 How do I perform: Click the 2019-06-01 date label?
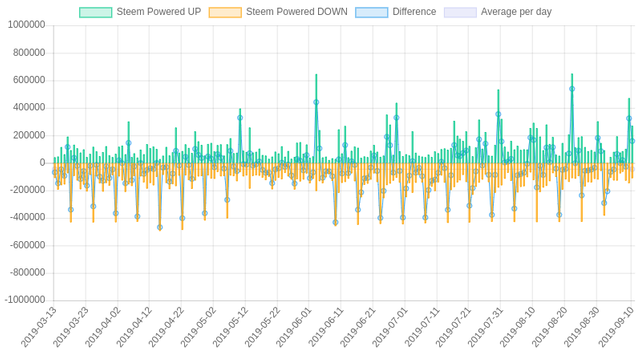tap(294, 327)
